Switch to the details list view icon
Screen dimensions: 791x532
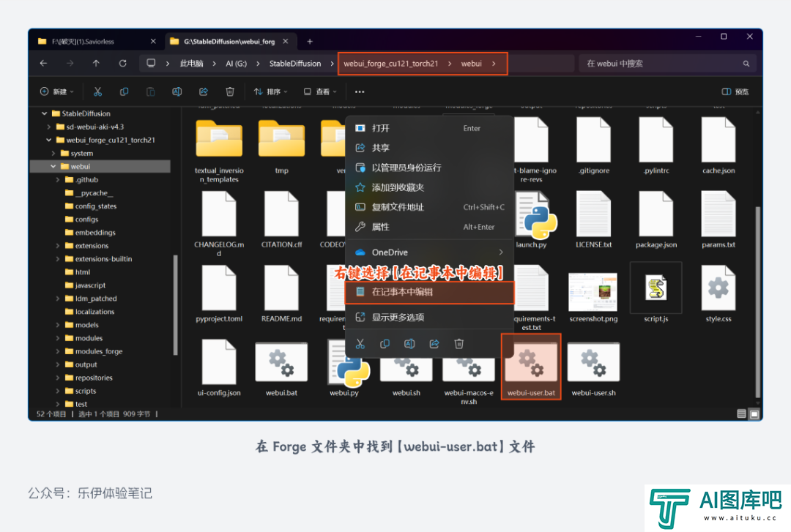(741, 414)
